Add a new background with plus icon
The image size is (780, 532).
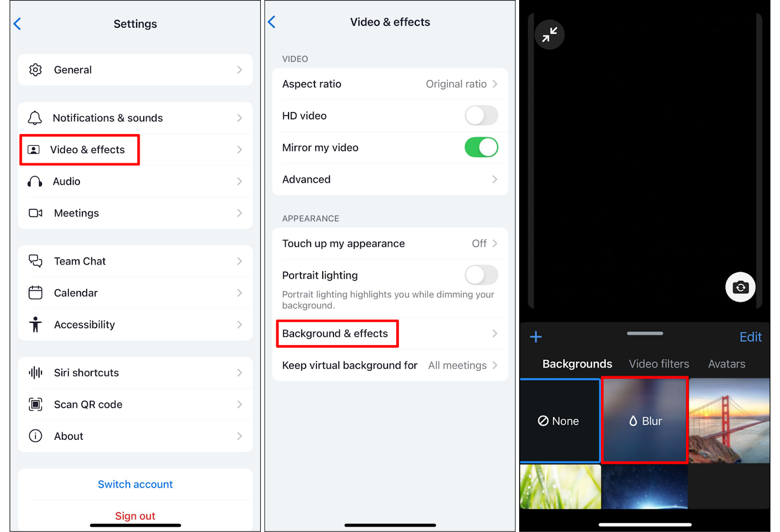point(536,337)
